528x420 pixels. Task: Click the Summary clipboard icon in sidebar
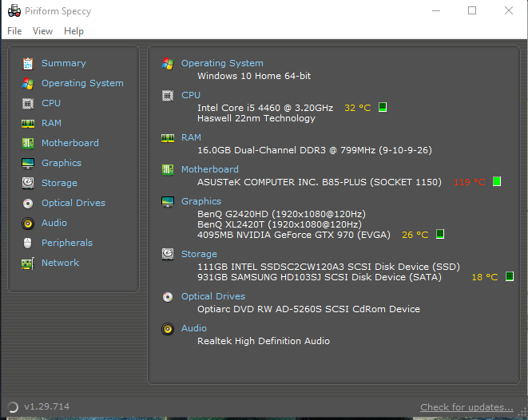[28, 64]
